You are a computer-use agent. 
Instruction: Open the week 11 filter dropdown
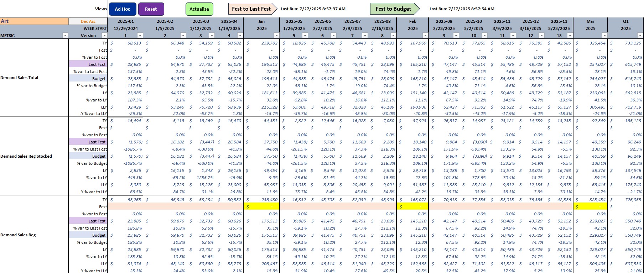513,36
